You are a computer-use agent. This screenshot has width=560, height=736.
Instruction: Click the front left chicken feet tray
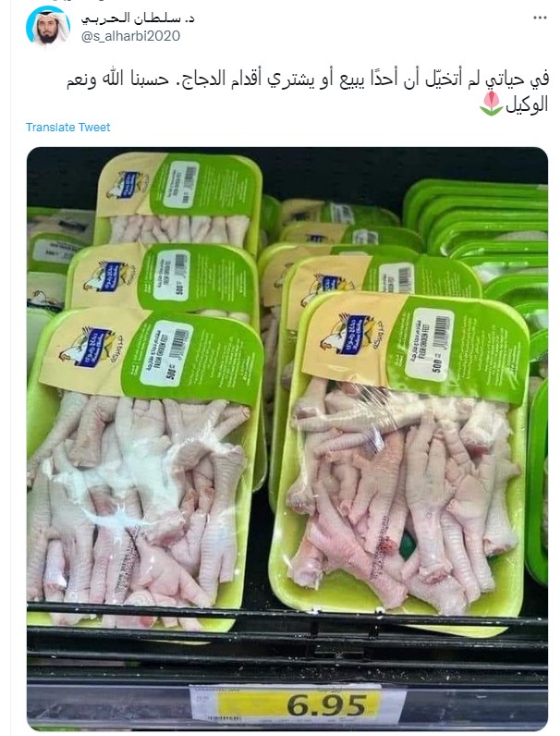point(143,470)
